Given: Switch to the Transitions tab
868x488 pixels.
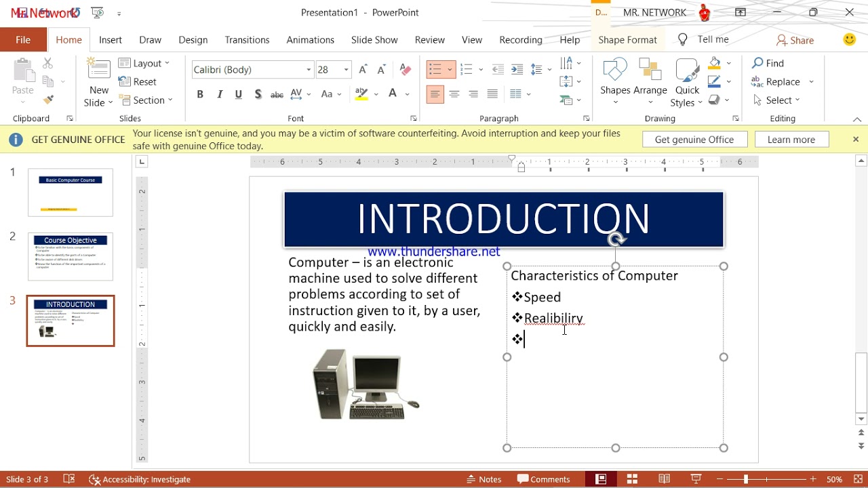Looking at the screenshot, I should click(x=247, y=40).
